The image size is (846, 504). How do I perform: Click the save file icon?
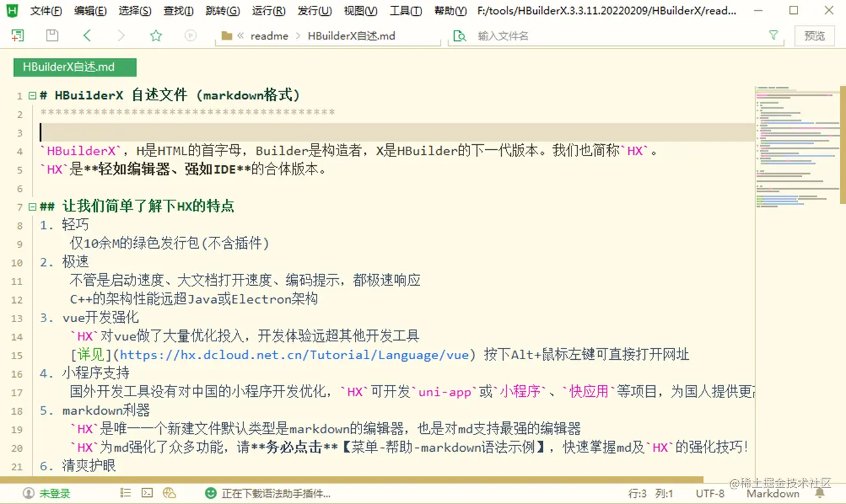coord(52,36)
